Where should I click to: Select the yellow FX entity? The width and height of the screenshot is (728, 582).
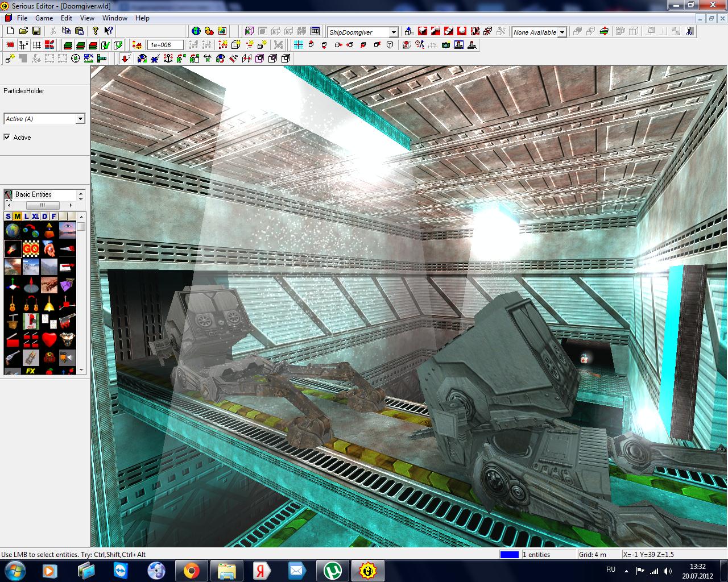tap(31, 371)
